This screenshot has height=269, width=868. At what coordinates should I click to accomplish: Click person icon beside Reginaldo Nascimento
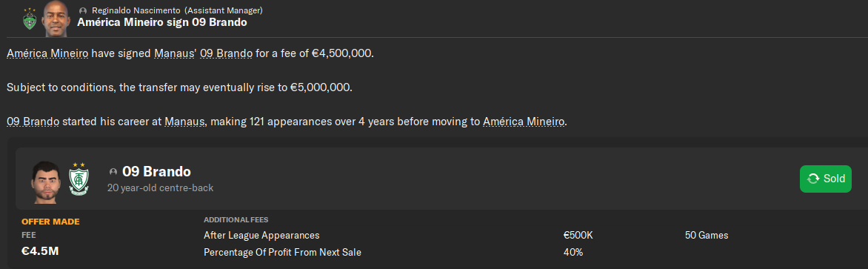click(83, 10)
